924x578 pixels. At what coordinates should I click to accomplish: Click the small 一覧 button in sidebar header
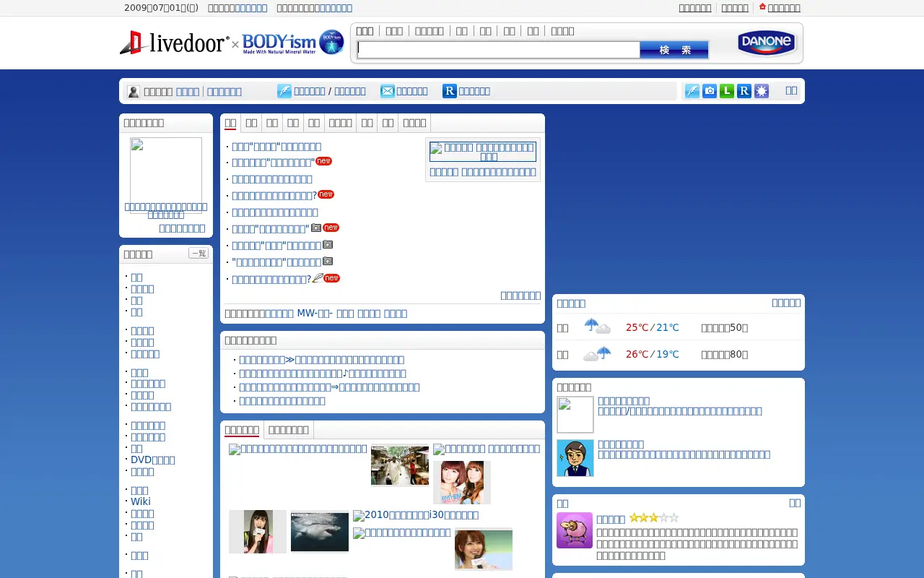tap(199, 253)
